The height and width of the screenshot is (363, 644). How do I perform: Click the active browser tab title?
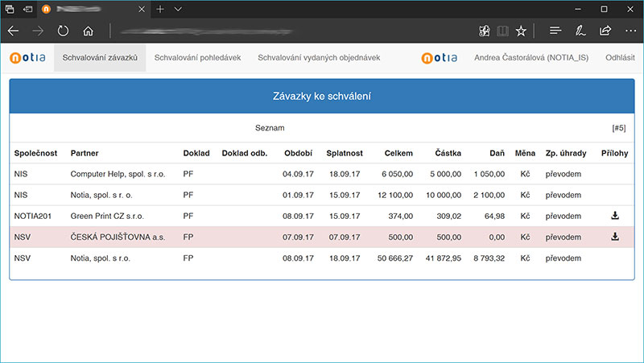[79, 9]
